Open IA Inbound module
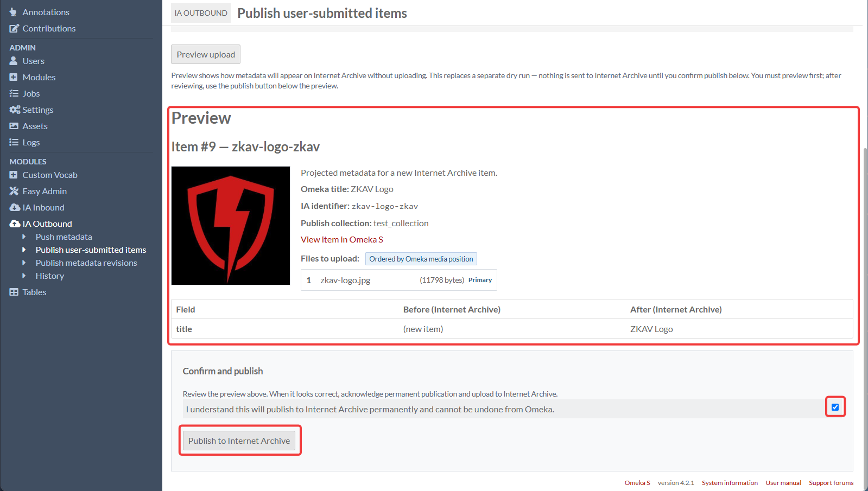Screen dimensions: 868x491 click(43, 207)
